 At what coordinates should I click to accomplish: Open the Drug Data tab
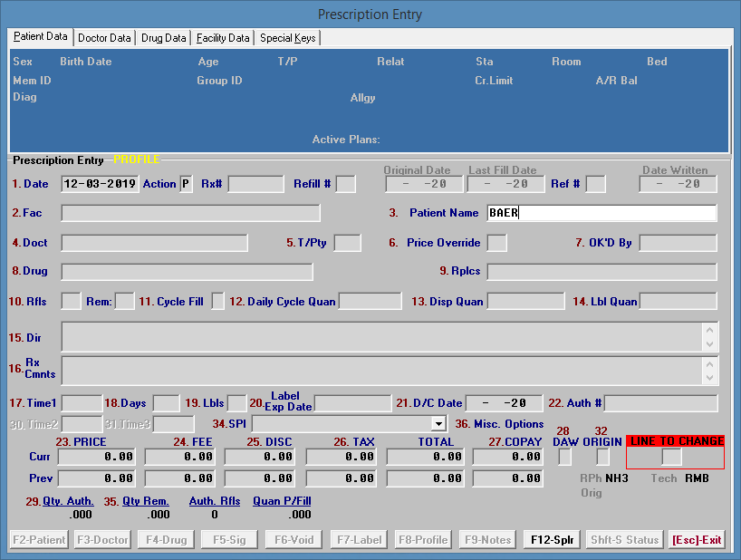(164, 38)
